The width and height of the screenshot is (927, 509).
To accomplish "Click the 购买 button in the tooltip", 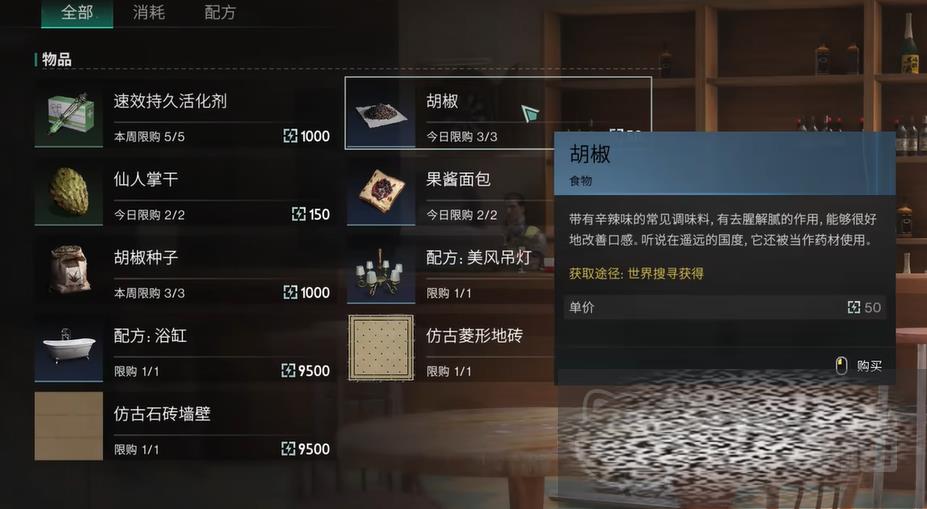I will 869,366.
